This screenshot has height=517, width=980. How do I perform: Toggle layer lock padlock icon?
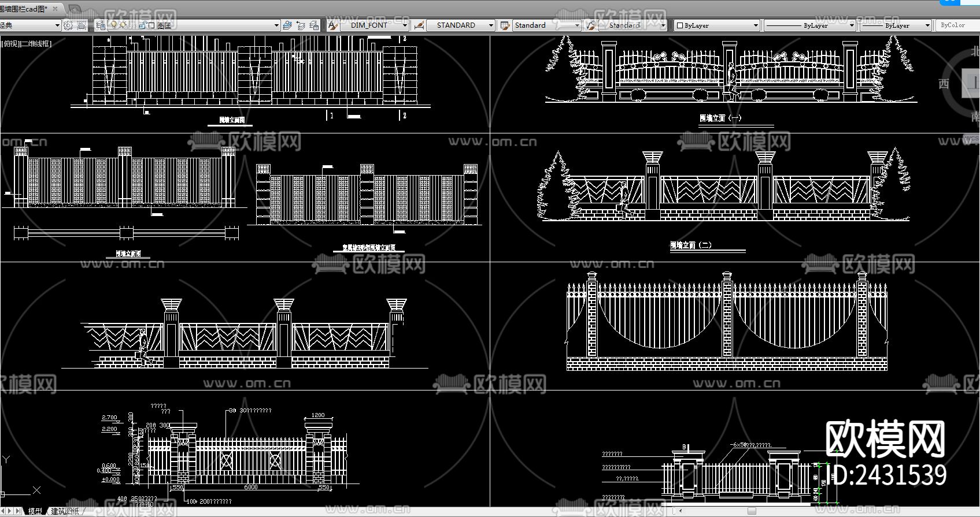point(142,25)
